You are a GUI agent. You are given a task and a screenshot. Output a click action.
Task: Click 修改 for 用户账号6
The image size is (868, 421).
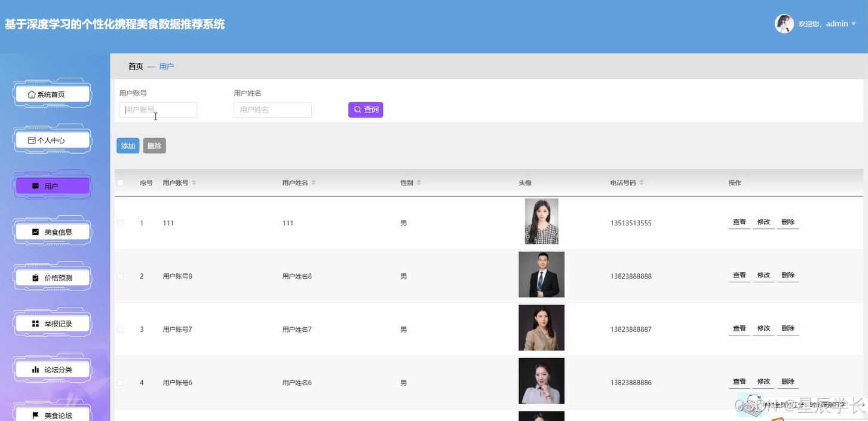pyautogui.click(x=763, y=382)
